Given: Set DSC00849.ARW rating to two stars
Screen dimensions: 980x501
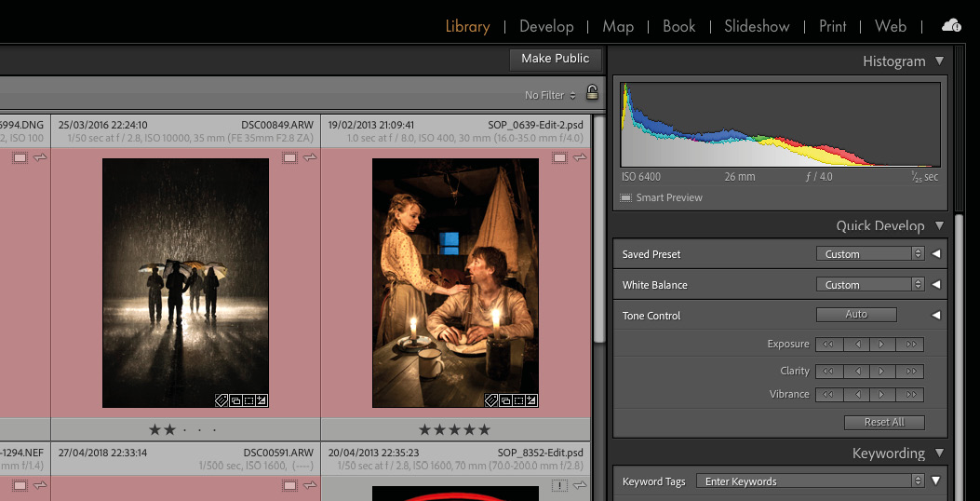Looking at the screenshot, I should (x=169, y=429).
